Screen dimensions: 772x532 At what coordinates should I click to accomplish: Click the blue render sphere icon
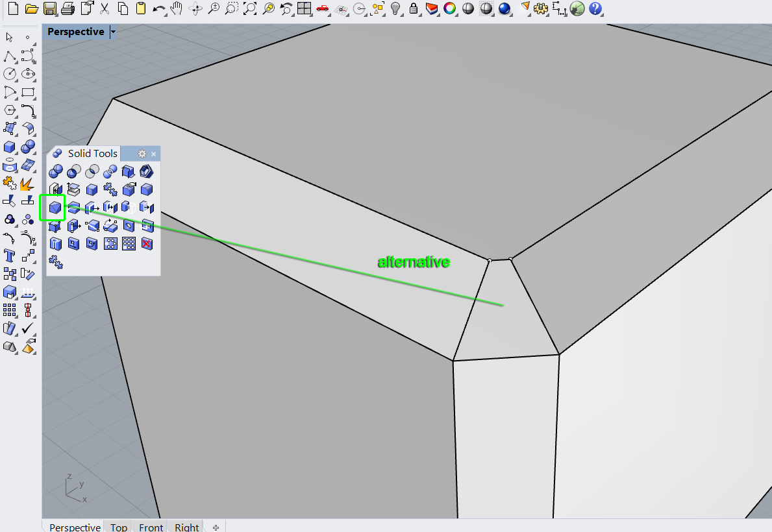coord(504,8)
